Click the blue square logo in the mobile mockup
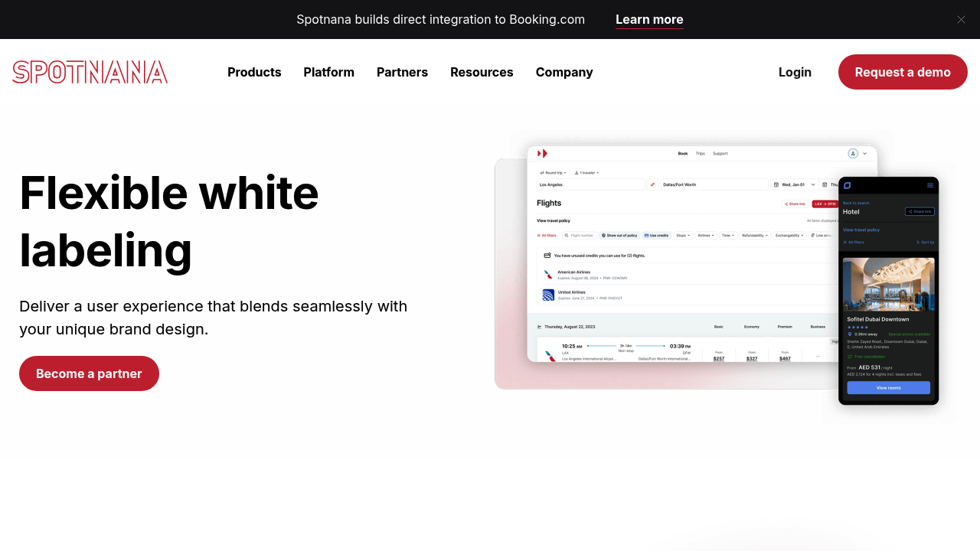This screenshot has height=551, width=980. point(848,185)
